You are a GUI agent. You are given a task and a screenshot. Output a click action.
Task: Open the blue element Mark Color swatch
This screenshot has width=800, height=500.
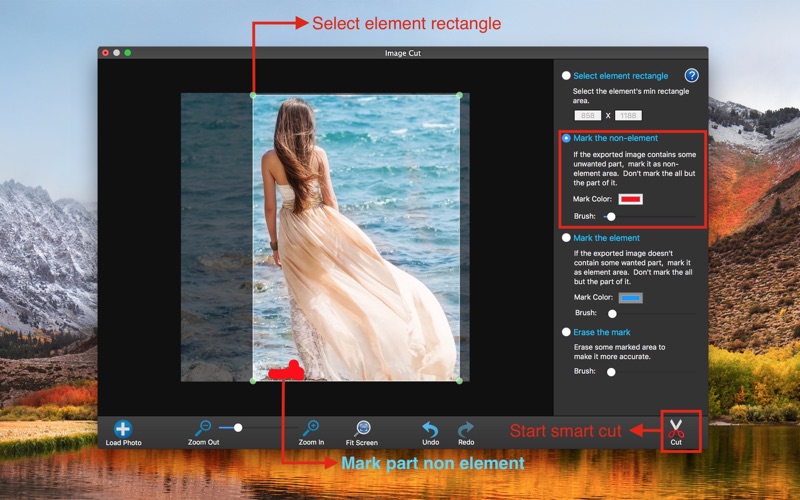(x=631, y=297)
